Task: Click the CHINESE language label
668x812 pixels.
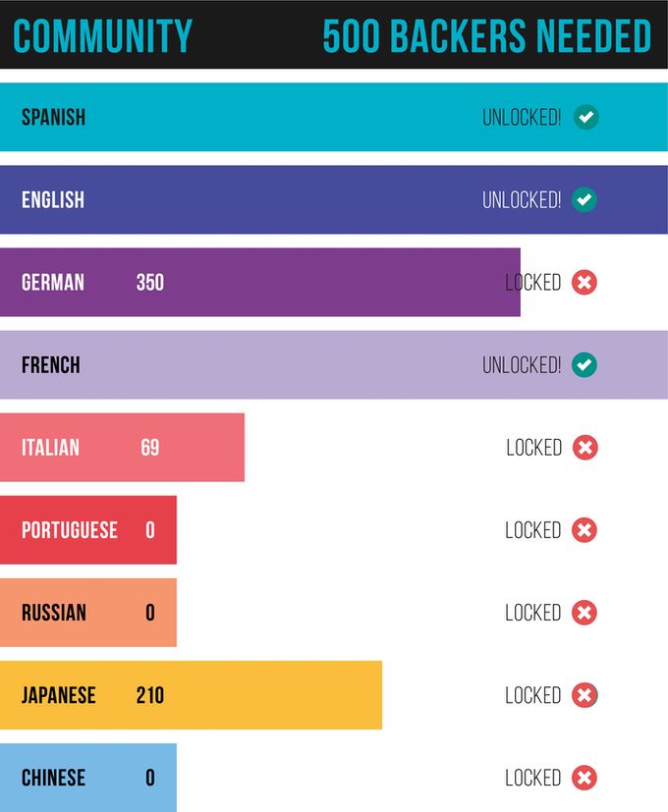Action: tap(53, 778)
